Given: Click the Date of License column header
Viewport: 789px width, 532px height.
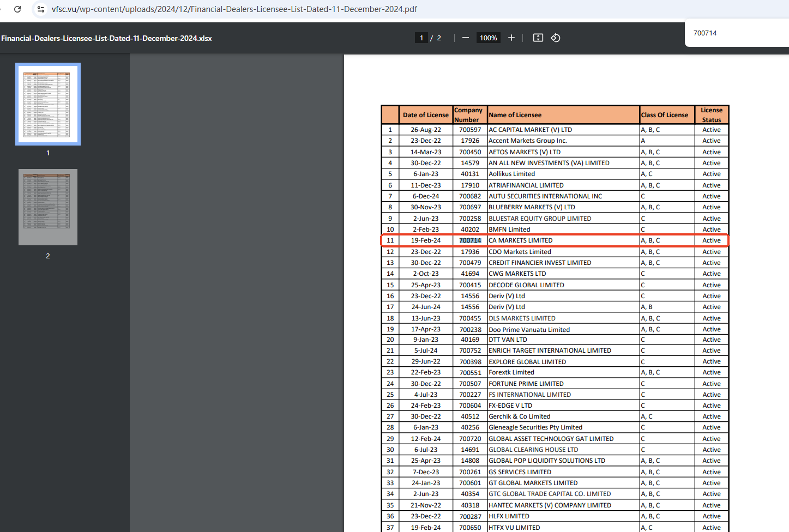Looking at the screenshot, I should pyautogui.click(x=425, y=115).
